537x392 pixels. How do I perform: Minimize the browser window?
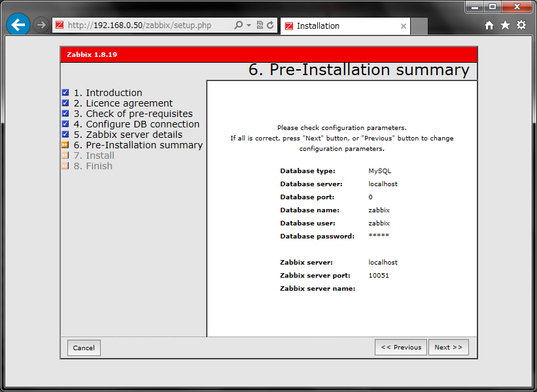(x=475, y=7)
